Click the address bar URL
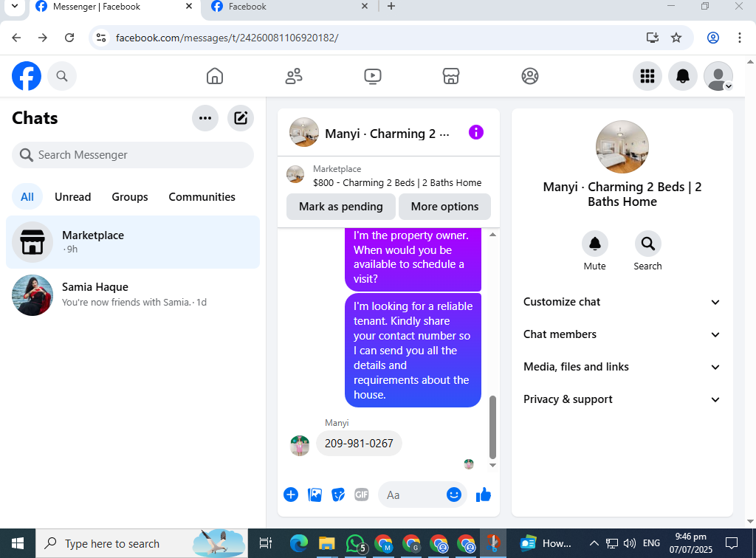 (x=227, y=38)
